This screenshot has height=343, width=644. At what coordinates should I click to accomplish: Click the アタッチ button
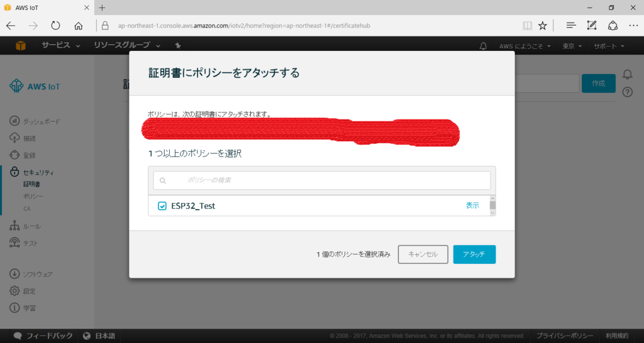(x=474, y=254)
